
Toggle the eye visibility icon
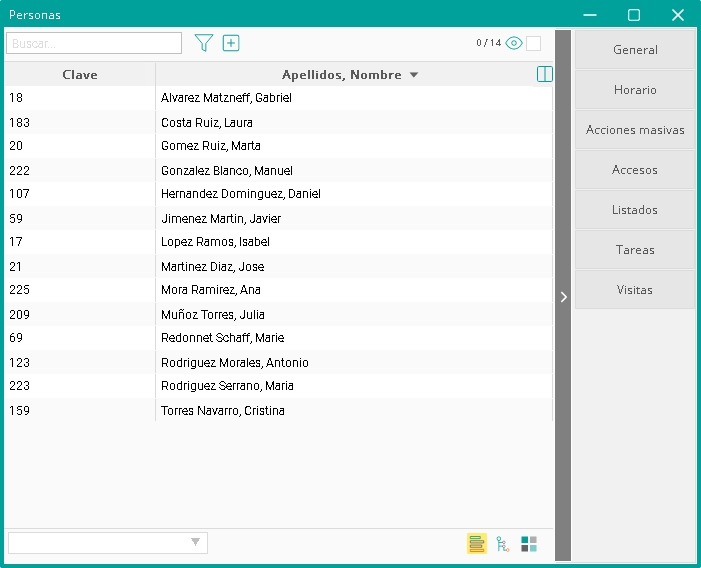pyautogui.click(x=514, y=43)
